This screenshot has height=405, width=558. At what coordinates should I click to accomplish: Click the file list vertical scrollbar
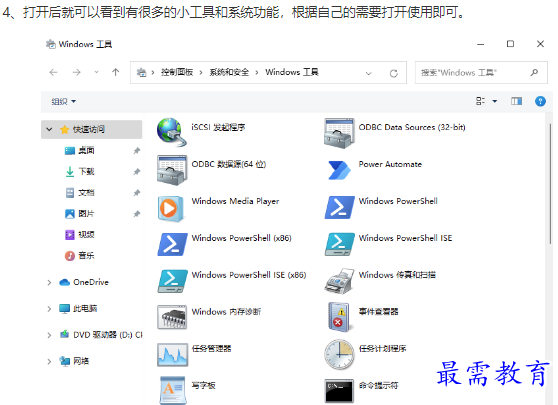pyautogui.click(x=550, y=183)
